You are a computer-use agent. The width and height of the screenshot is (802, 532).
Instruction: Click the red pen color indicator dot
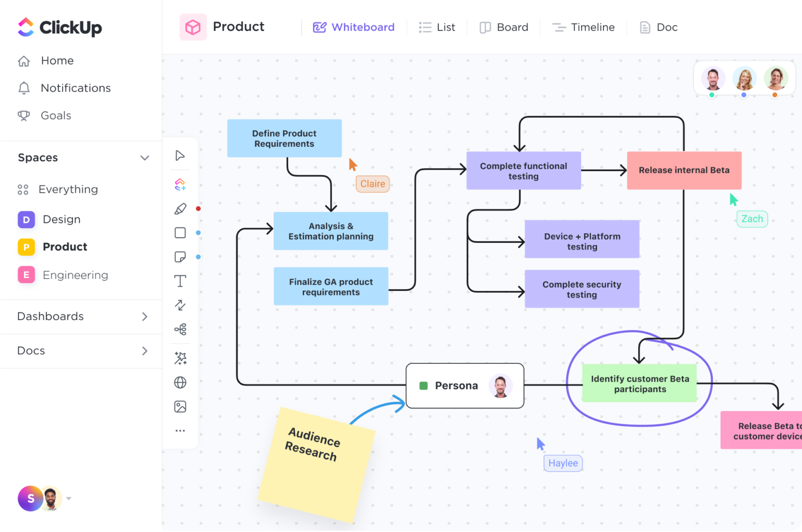pyautogui.click(x=198, y=208)
